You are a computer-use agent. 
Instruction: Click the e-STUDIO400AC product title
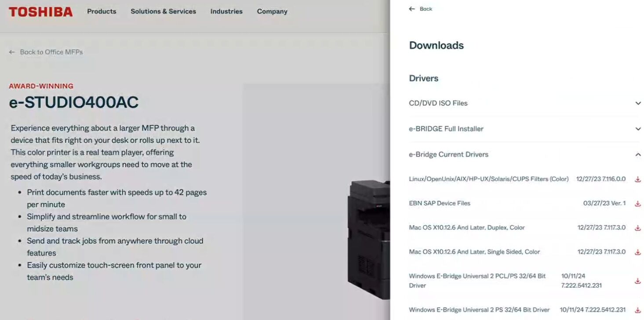(x=74, y=102)
